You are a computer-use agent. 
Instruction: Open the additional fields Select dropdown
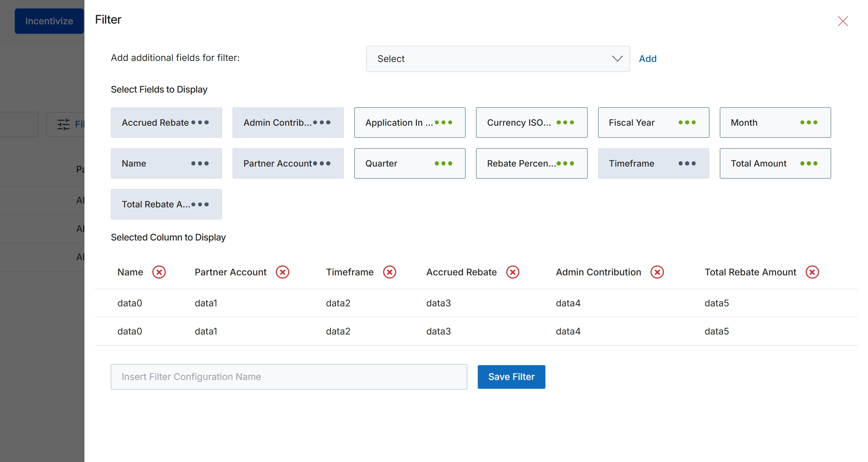[498, 59]
